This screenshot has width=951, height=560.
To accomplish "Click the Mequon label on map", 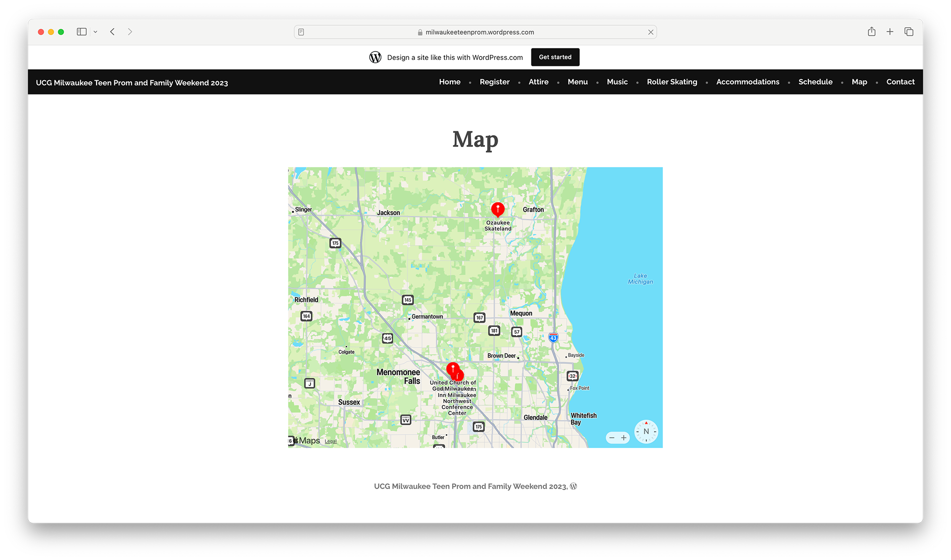I will click(521, 313).
